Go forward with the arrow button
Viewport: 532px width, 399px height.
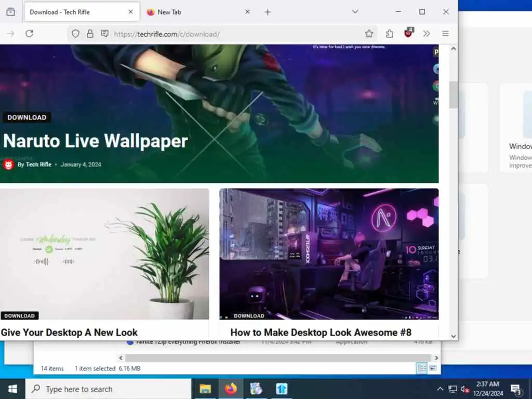coord(10,34)
